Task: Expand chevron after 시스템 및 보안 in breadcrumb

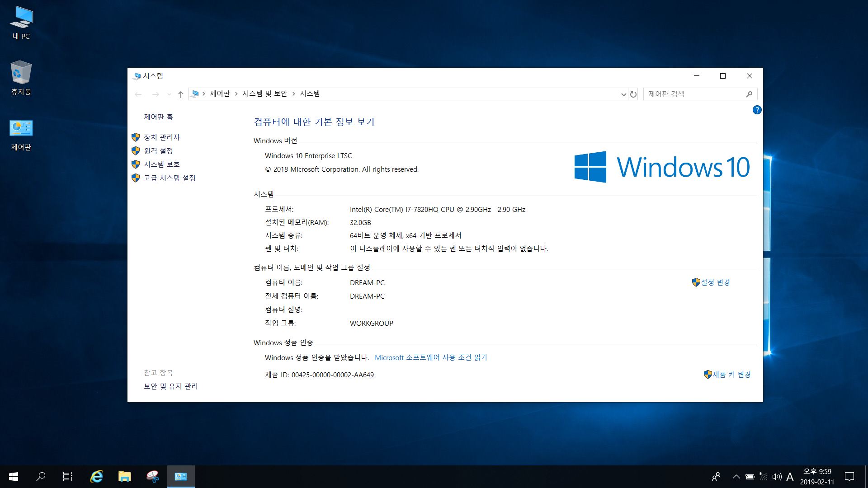Action: [x=293, y=94]
